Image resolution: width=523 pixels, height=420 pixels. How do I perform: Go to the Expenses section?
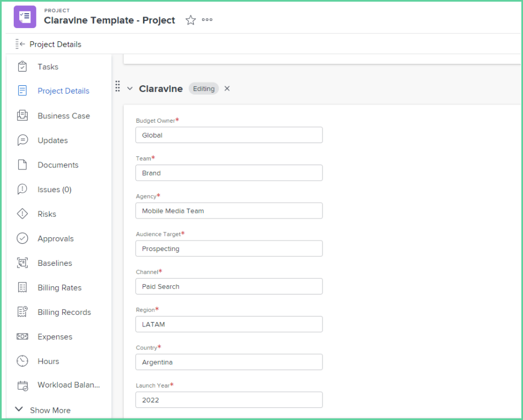click(55, 337)
